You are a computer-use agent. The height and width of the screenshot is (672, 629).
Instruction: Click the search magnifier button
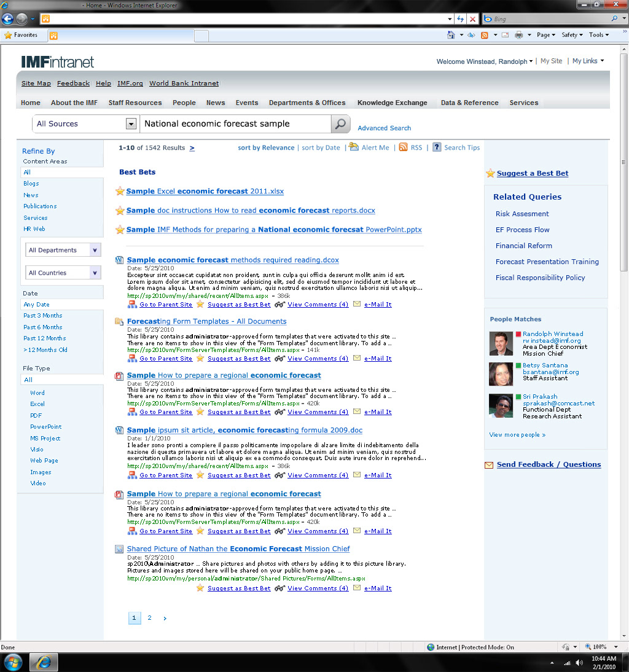click(340, 124)
